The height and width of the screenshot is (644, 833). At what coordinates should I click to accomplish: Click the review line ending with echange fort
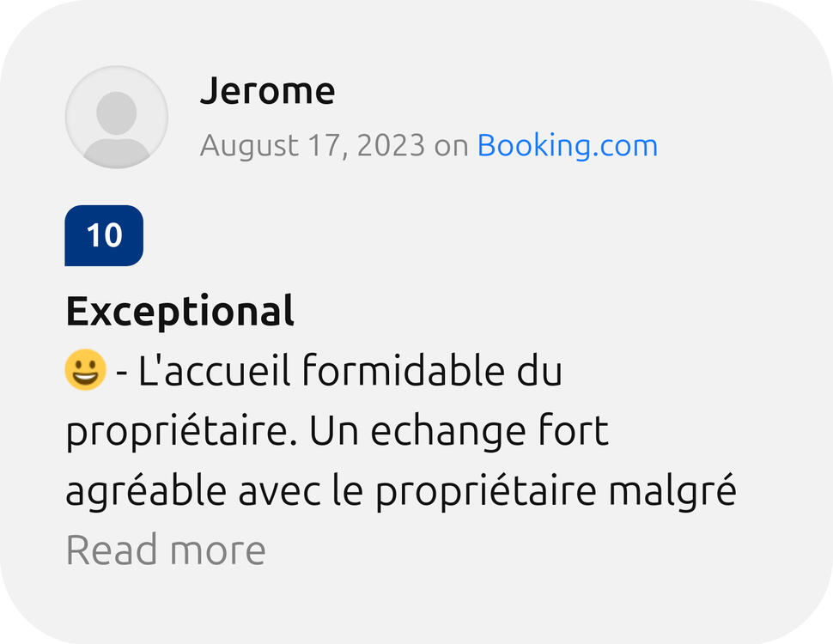pos(337,433)
